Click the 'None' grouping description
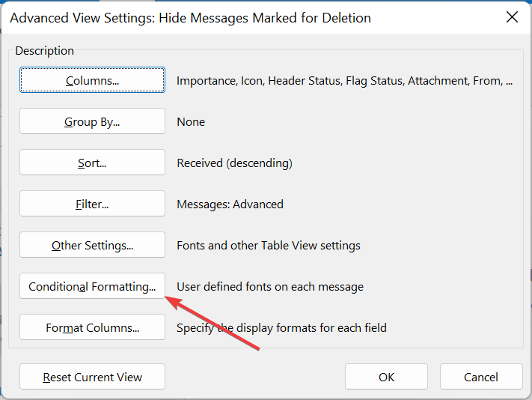The width and height of the screenshot is (532, 400). tap(191, 122)
